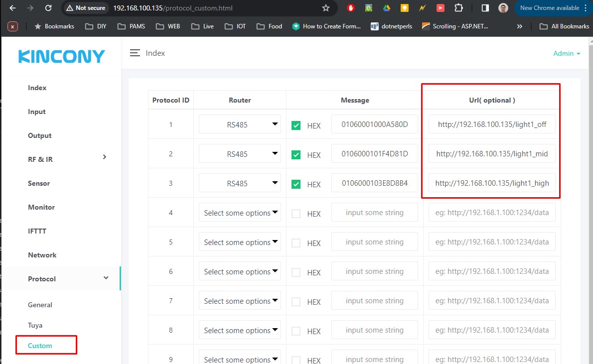Image resolution: width=593 pixels, height=364 pixels.
Task: Uncheck the HEX checkbox for Protocol ID 3
Action: [296, 184]
